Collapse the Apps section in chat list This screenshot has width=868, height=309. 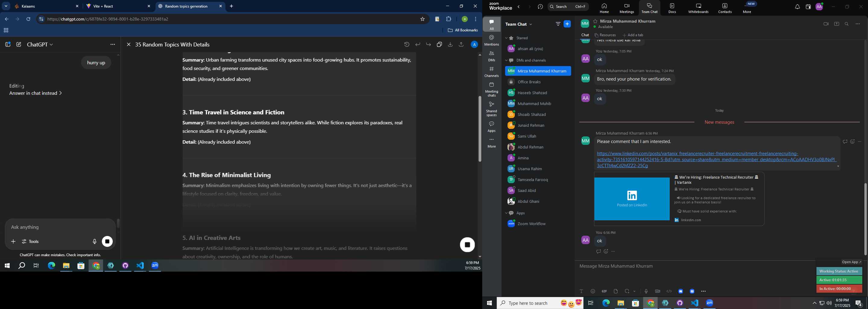tap(506, 213)
